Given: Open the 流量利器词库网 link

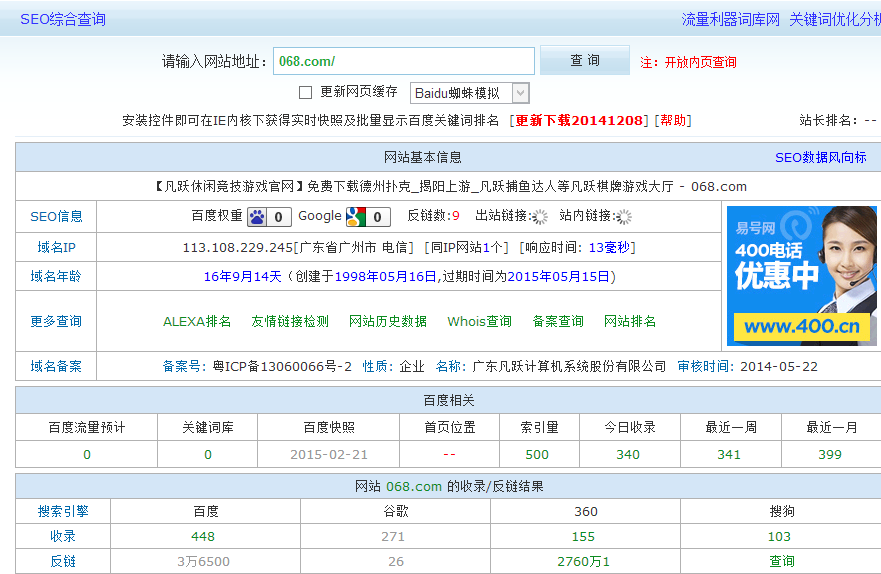Looking at the screenshot, I should (x=730, y=20).
